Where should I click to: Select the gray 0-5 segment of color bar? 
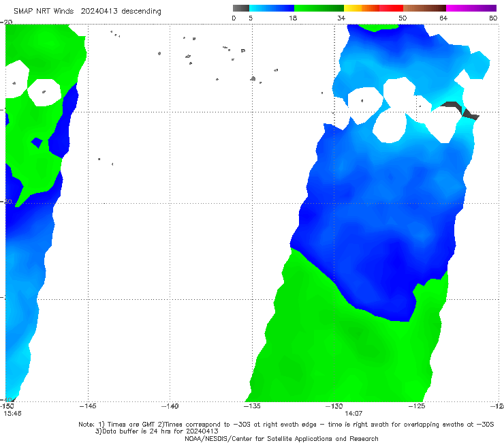click(x=241, y=8)
